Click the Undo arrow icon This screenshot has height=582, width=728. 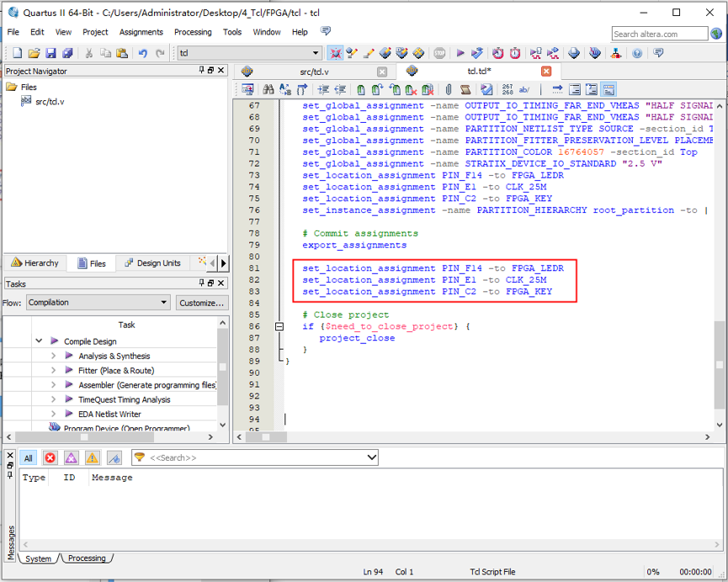coord(142,53)
